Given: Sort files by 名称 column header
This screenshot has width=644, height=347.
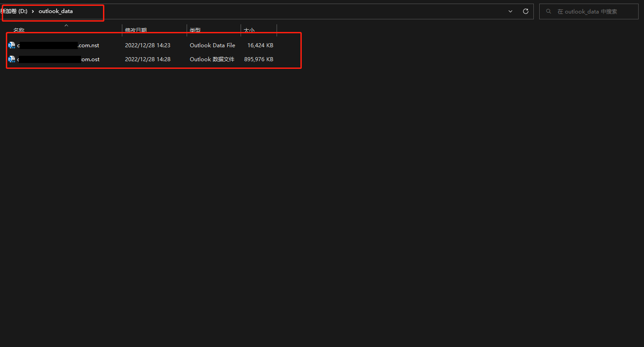Looking at the screenshot, I should click(x=19, y=30).
